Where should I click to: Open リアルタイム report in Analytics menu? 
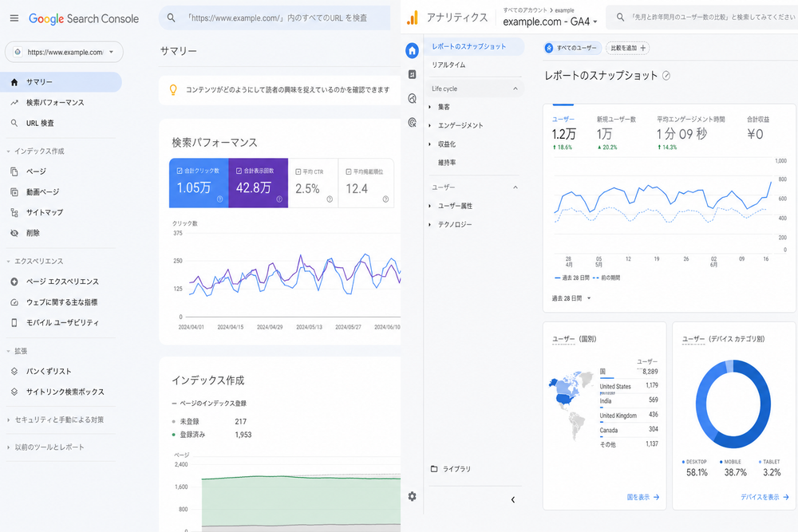click(448, 65)
